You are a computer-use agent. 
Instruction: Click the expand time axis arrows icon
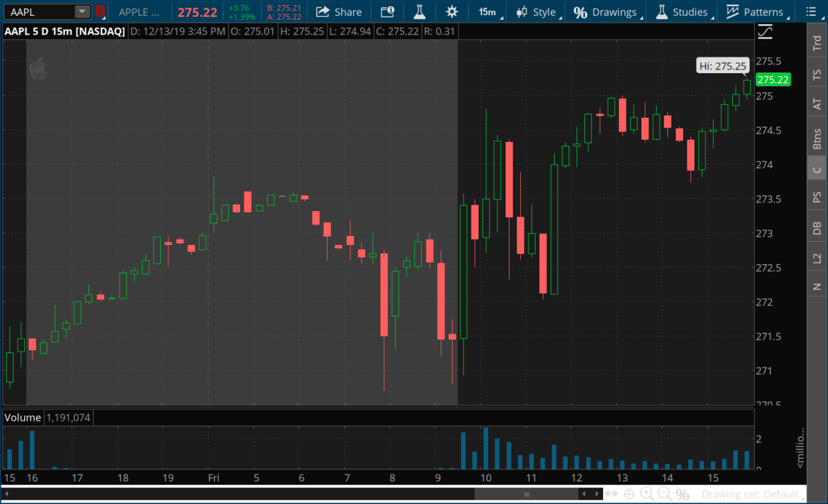tap(612, 494)
